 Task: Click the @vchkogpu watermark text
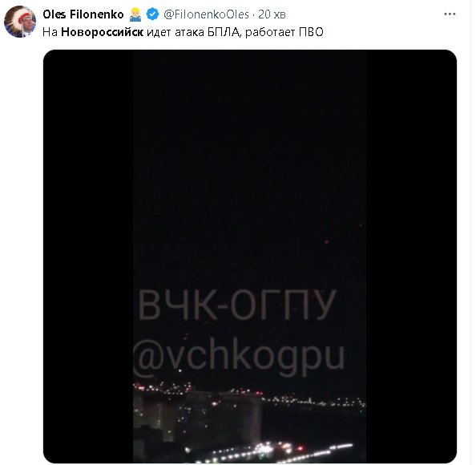coord(239,356)
